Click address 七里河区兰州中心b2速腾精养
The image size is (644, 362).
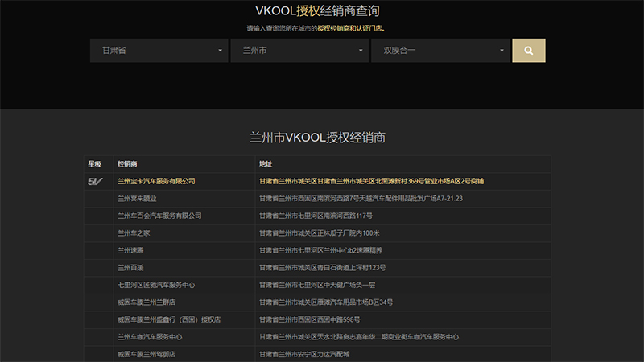coord(320,250)
